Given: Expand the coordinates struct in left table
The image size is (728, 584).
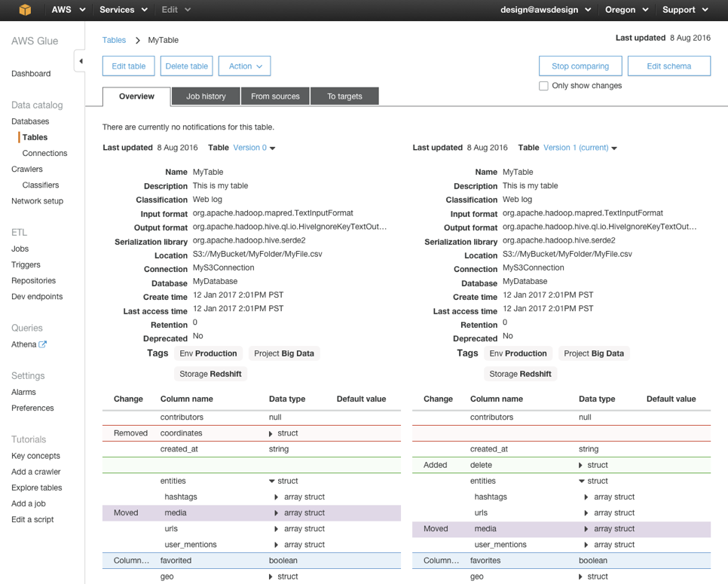Looking at the screenshot, I should 271,433.
